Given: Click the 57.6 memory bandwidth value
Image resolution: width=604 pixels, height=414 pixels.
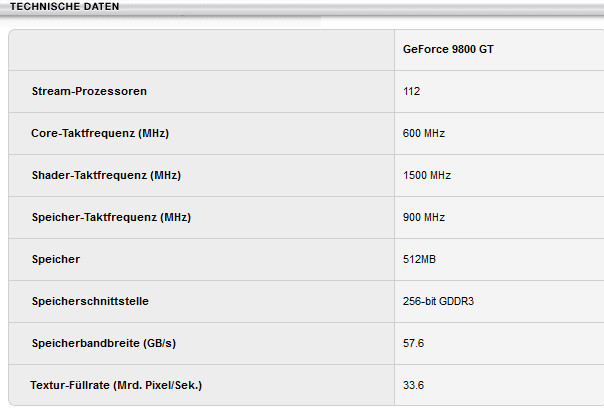Looking at the screenshot, I should (413, 343).
